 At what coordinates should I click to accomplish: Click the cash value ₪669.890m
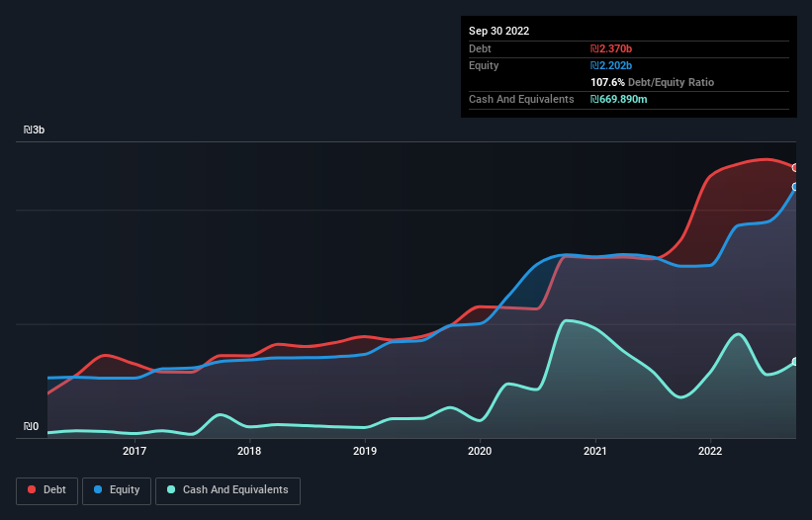click(619, 99)
